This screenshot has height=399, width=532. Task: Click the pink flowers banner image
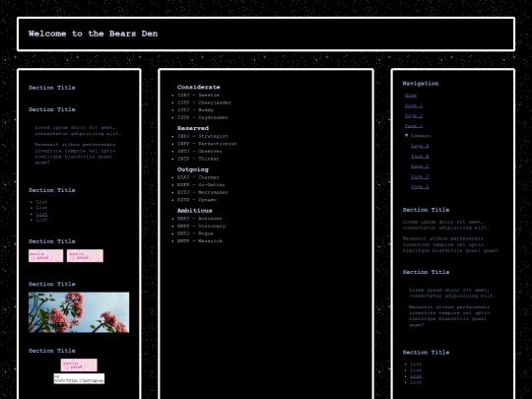click(79, 312)
